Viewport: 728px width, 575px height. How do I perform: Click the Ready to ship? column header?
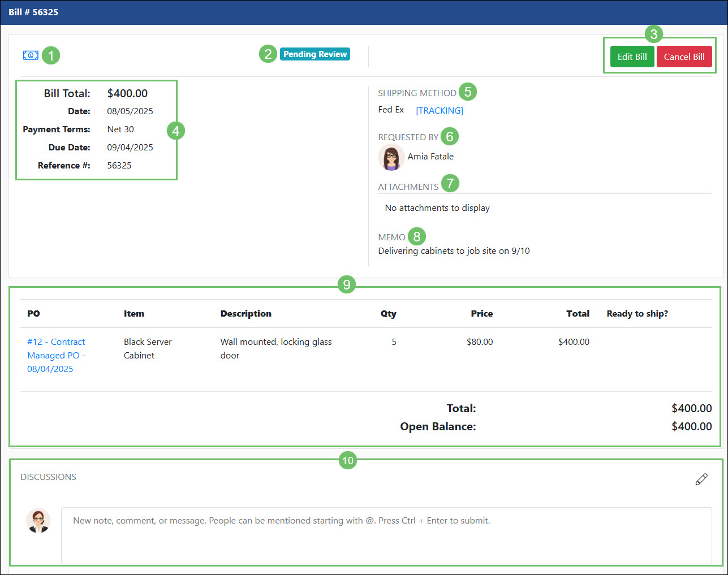click(x=637, y=313)
